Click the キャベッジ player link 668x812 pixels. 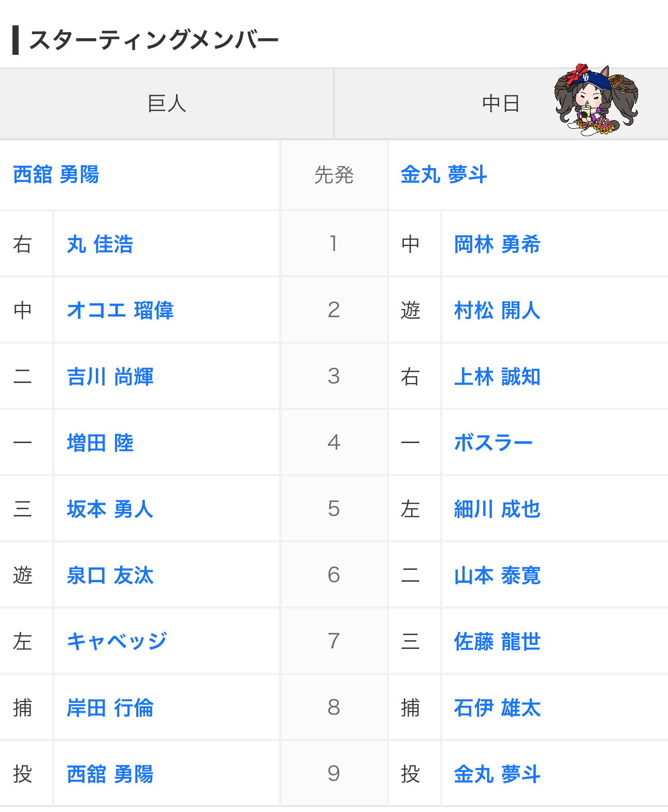[x=117, y=642]
